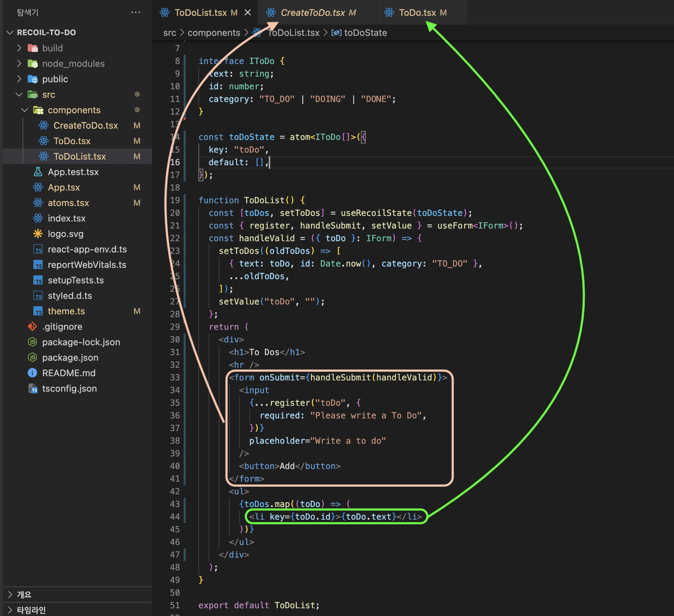
Task: Click the 'function ToDoList()' declaration text
Action: (x=246, y=200)
